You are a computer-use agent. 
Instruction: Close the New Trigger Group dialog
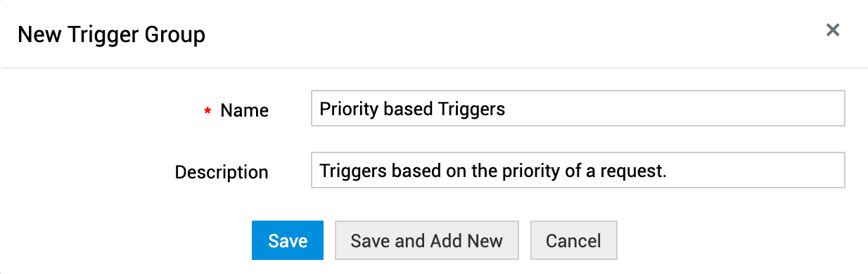pos(833,30)
